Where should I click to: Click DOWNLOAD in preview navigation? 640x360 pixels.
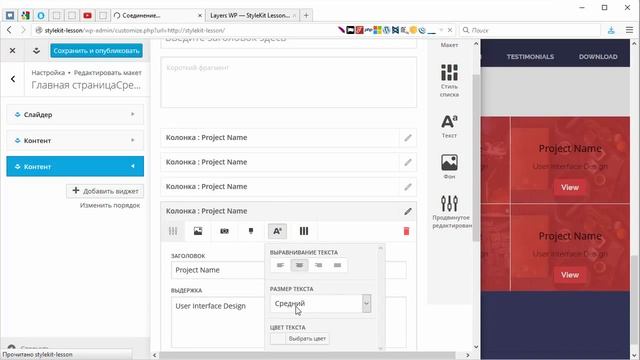(598, 57)
